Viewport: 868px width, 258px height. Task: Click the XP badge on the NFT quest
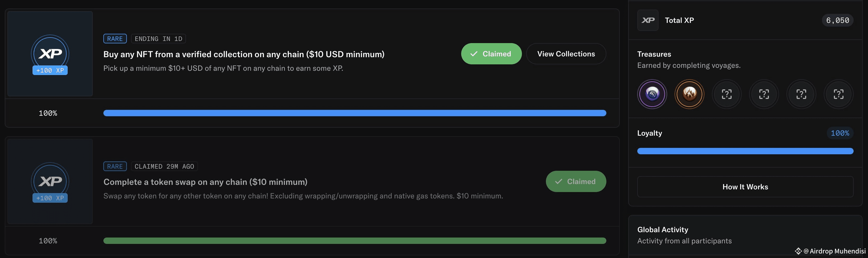(50, 54)
